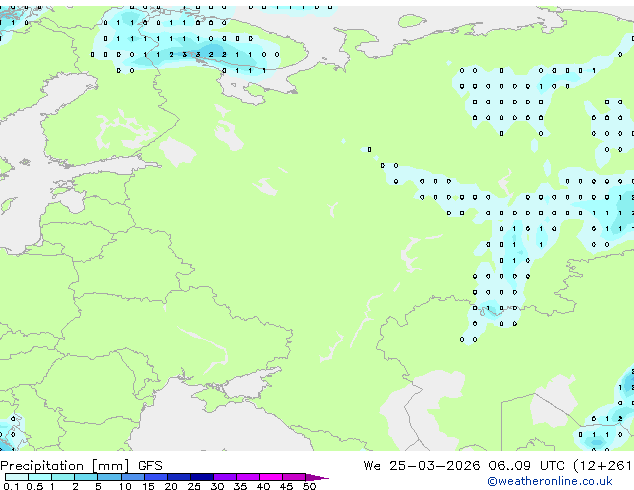This screenshot has height=490, width=634.
Task: Click the date 'We 25-03-2026'
Action: point(422,466)
